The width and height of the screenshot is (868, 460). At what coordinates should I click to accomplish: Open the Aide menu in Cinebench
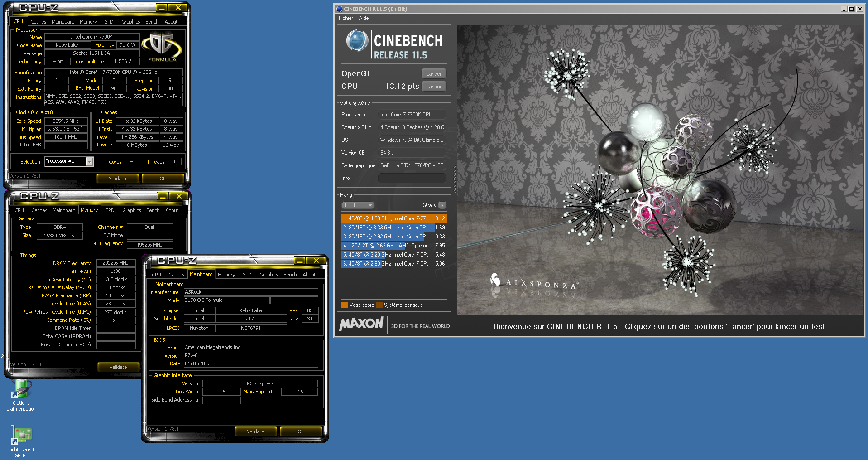364,18
